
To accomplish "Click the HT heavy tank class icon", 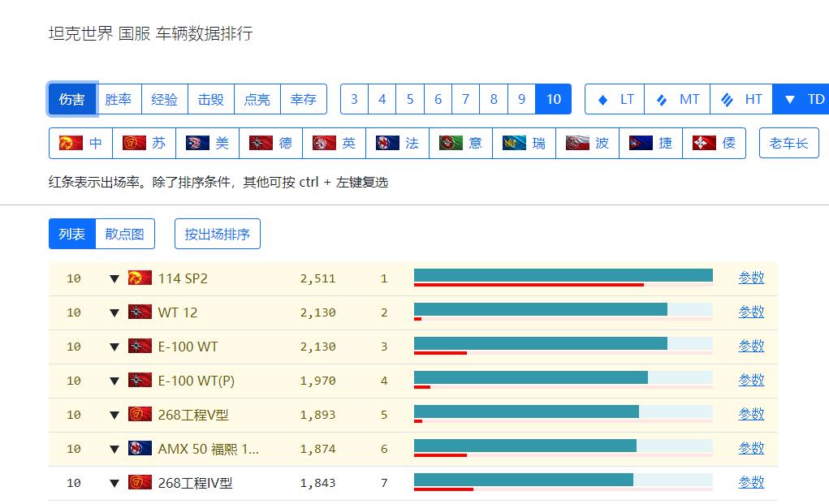I will pos(740,99).
